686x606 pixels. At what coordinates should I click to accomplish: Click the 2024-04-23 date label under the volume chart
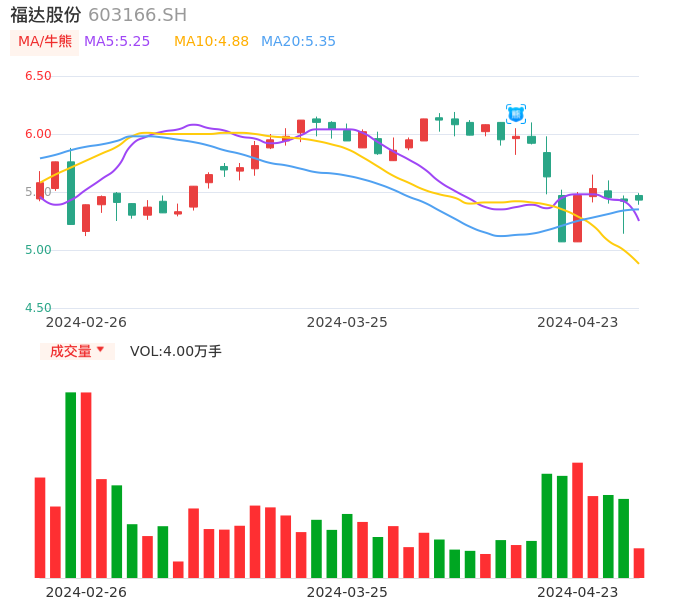pyautogui.click(x=577, y=592)
